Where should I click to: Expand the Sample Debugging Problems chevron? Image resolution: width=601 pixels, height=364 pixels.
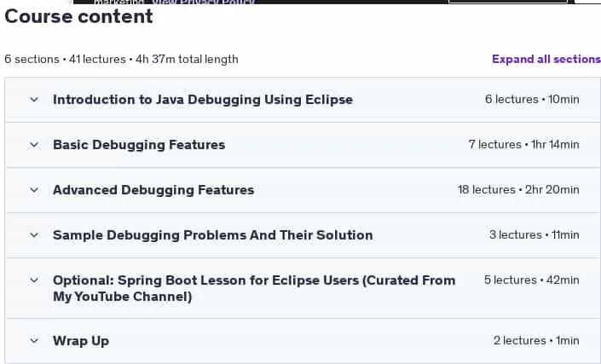[34, 235]
